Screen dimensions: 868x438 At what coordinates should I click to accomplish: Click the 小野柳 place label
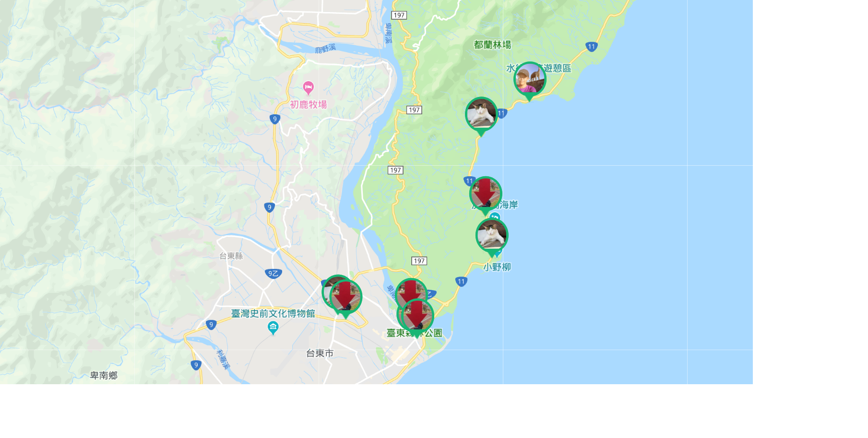pyautogui.click(x=497, y=267)
